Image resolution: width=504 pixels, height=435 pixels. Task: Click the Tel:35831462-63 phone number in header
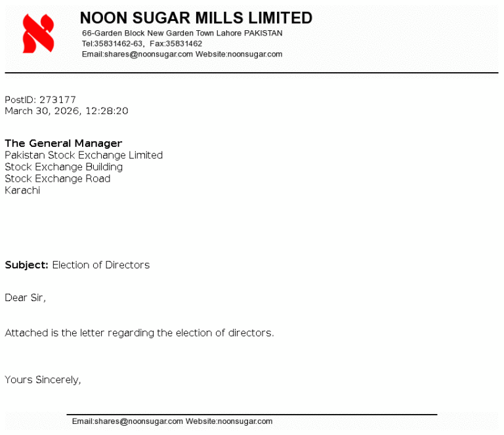pyautogui.click(x=112, y=43)
